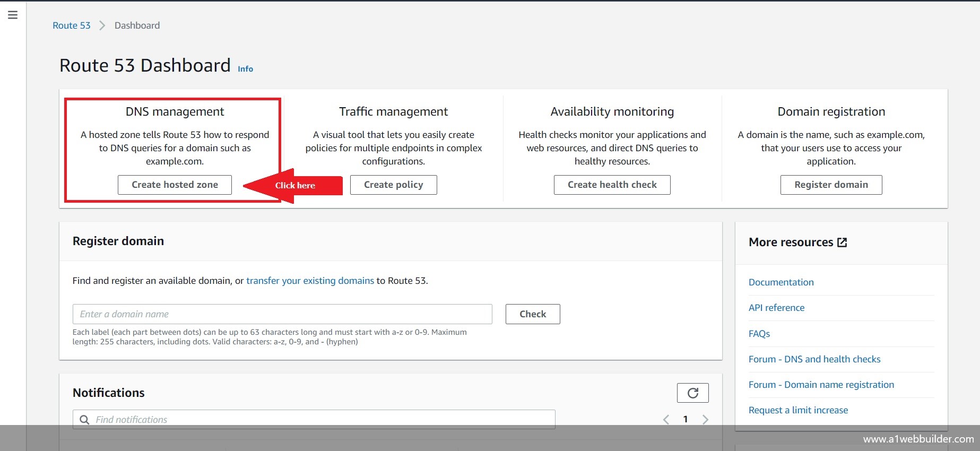The height and width of the screenshot is (451, 980).
Task: Open Forum - DNS and health checks link
Action: pyautogui.click(x=814, y=359)
